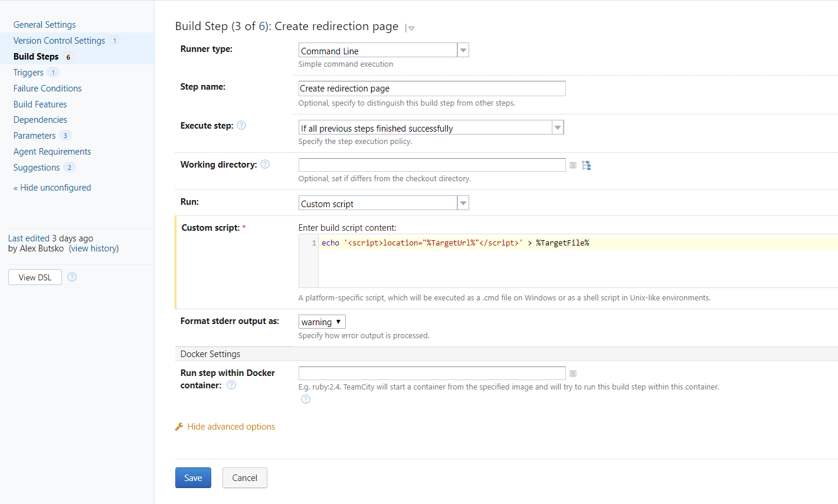
Task: Open Format stderr output as dropdown
Action: click(322, 322)
